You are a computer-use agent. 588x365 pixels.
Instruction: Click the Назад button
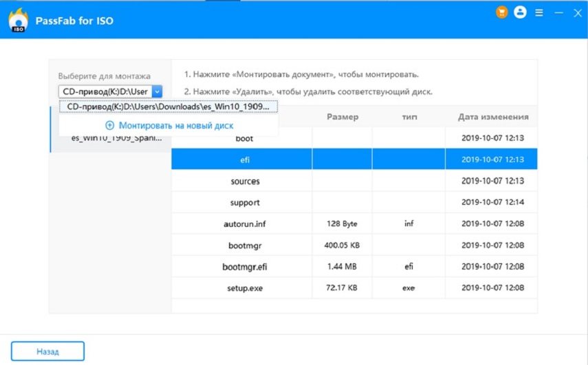(47, 351)
